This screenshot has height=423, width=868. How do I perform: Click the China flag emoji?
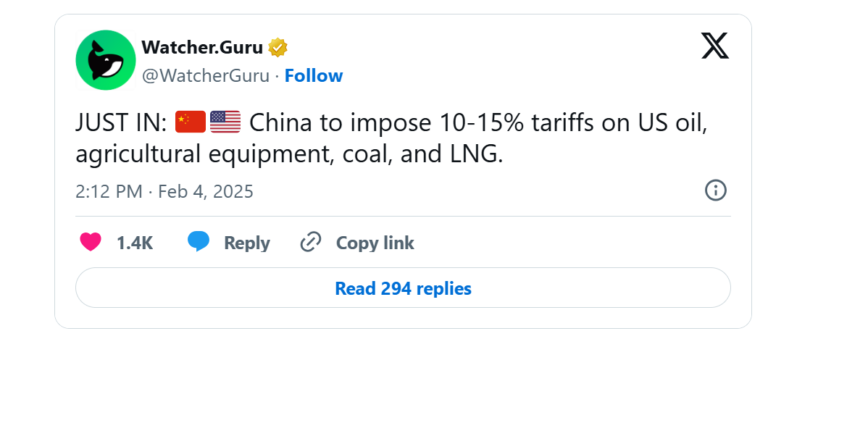191,122
